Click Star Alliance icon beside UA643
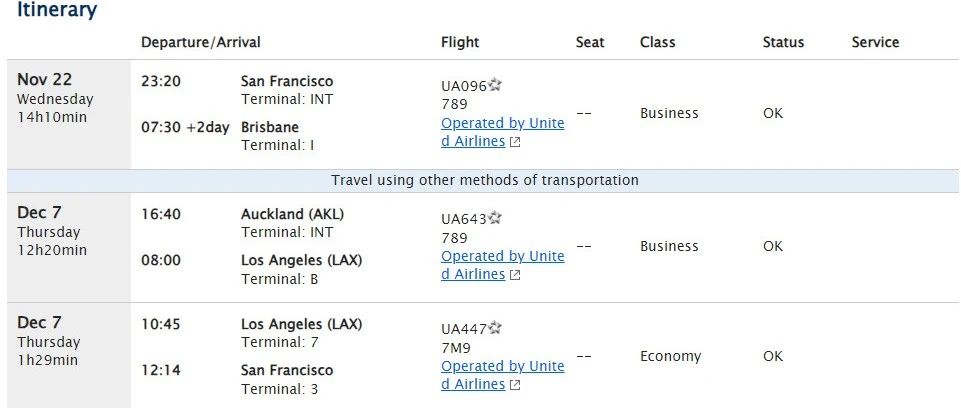This screenshot has height=408, width=961. (x=495, y=218)
